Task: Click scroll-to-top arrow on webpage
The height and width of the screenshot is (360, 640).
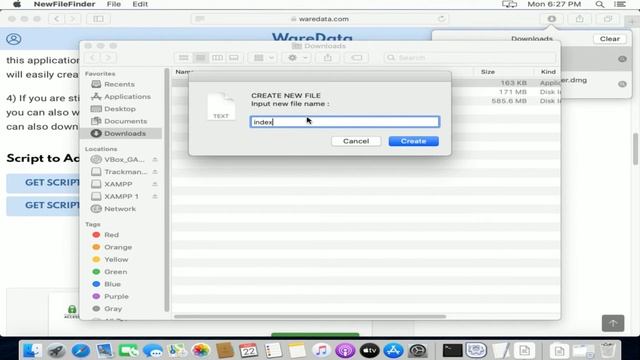Action: 613,323
